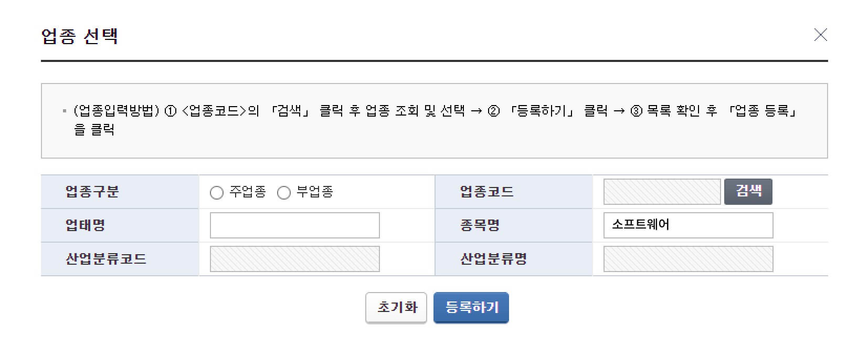Click the 산업분류코드 row label
The height and width of the screenshot is (354, 868).
tap(106, 259)
